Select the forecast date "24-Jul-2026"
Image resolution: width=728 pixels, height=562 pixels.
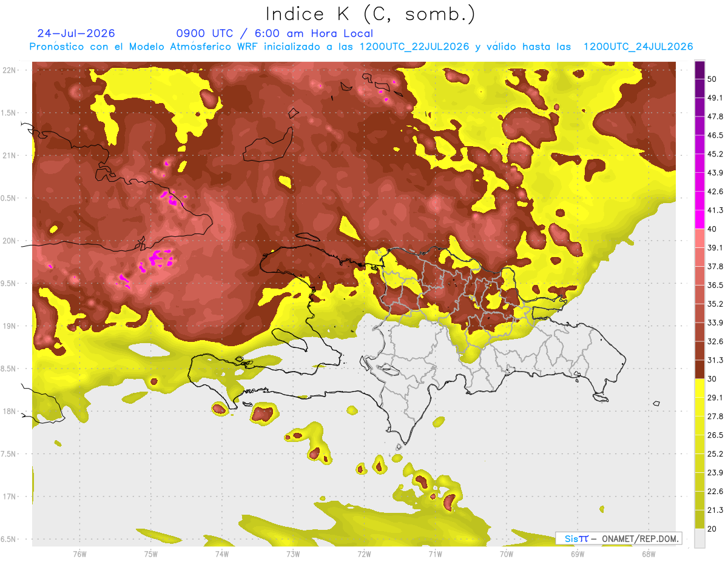pos(76,33)
